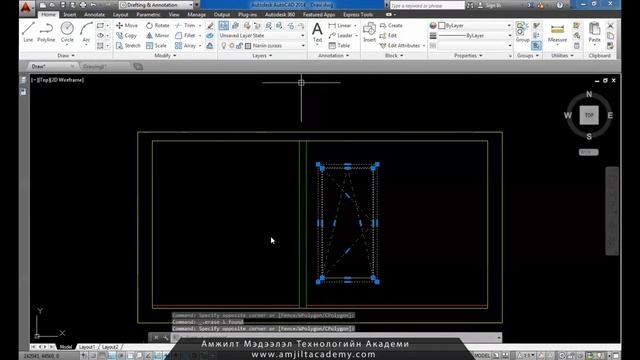Image resolution: width=640 pixels, height=360 pixels.
Task: Click the keyword search input field
Action: 427,5
